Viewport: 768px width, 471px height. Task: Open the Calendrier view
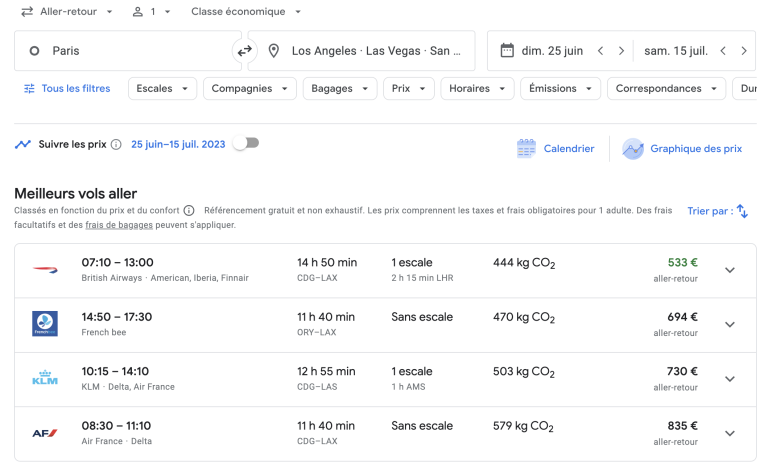click(x=555, y=148)
